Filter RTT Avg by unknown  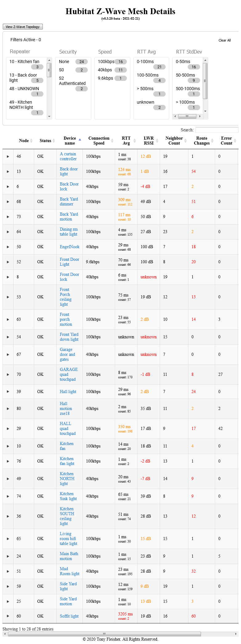tap(151, 105)
